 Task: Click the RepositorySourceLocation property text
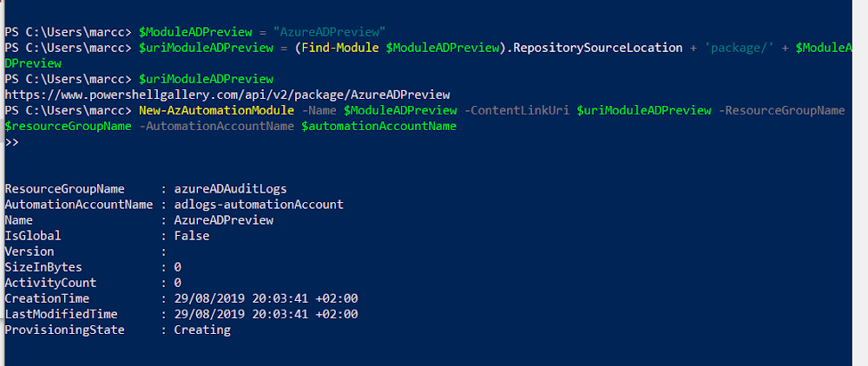pos(597,48)
